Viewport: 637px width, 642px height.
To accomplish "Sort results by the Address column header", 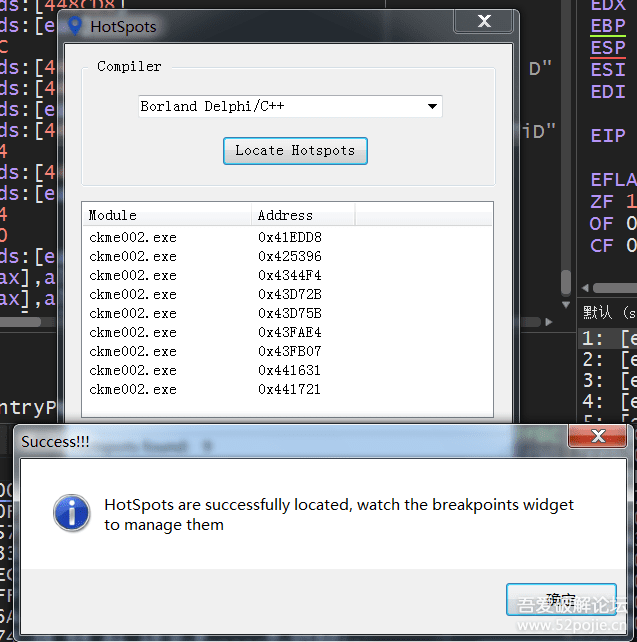I will click(303, 215).
